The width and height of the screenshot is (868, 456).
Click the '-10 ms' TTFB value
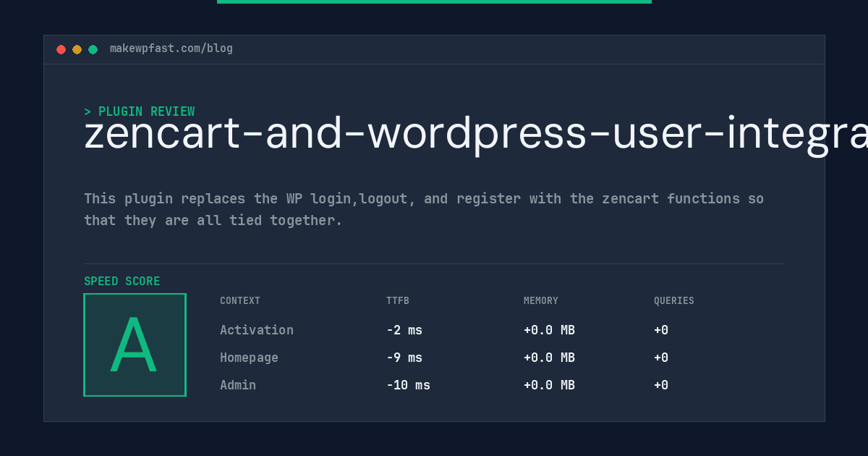point(408,385)
